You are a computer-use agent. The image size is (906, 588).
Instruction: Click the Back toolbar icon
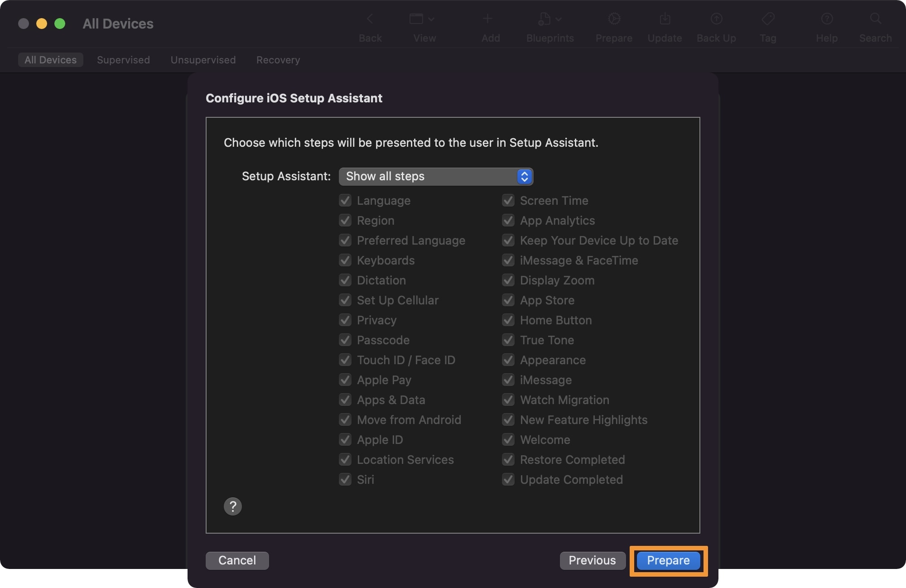point(370,19)
